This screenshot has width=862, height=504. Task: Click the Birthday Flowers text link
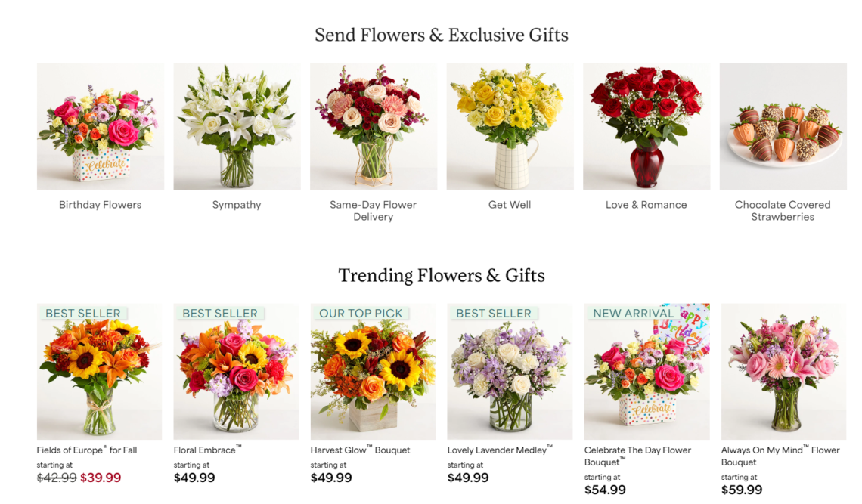(x=100, y=205)
